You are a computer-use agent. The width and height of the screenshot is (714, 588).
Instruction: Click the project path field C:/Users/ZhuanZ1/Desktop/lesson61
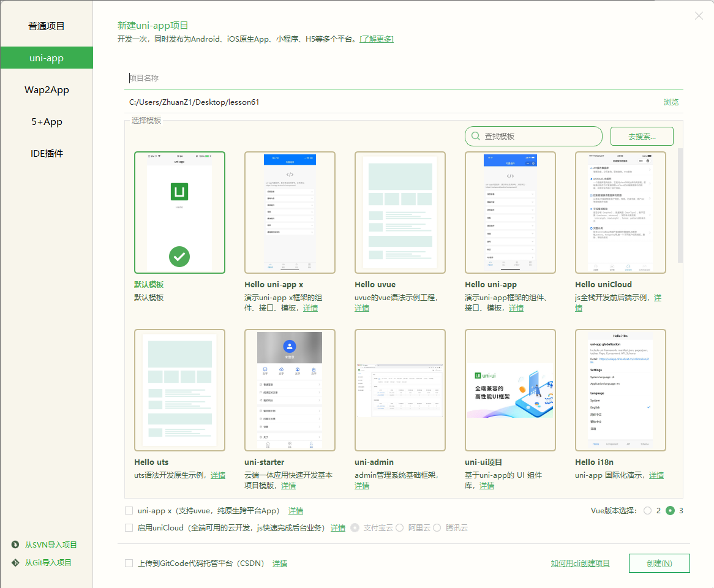click(x=392, y=102)
